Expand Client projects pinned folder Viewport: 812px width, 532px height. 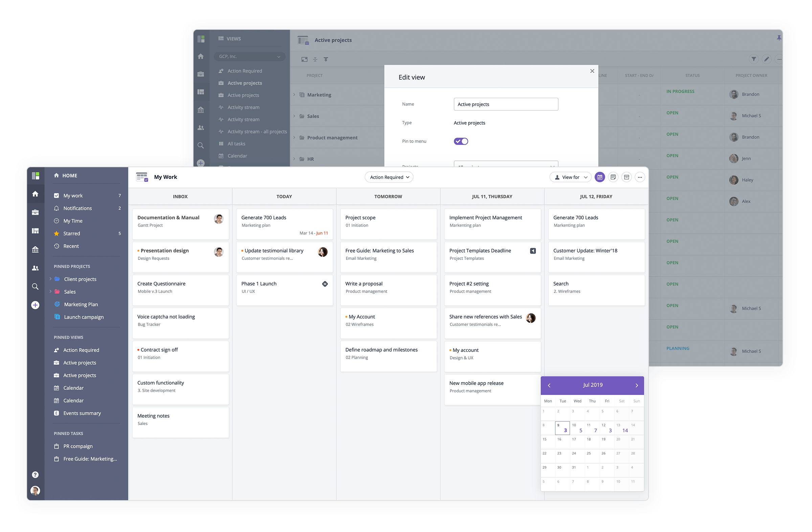(x=50, y=279)
